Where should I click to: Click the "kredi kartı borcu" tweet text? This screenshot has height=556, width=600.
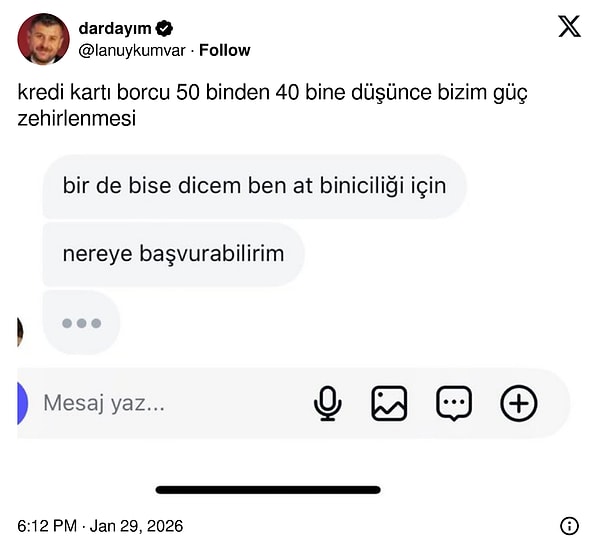click(x=272, y=105)
